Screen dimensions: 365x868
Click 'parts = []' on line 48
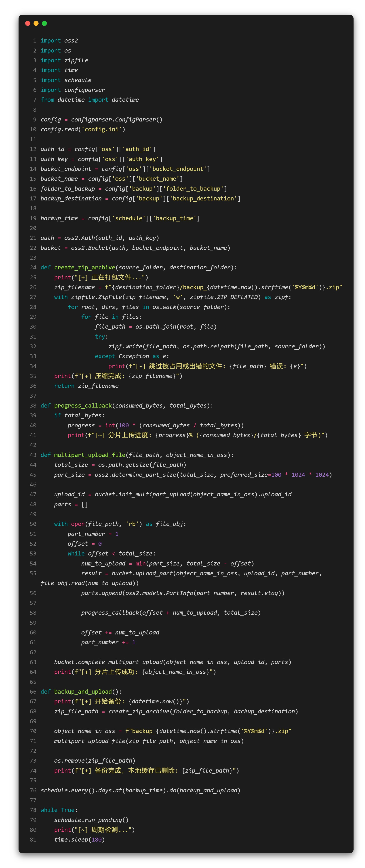(71, 504)
